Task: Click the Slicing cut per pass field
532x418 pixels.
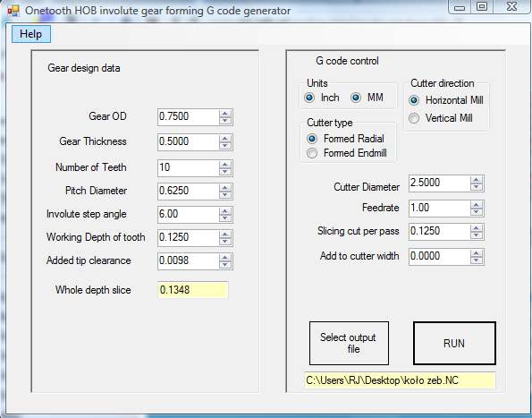Action: 439,232
